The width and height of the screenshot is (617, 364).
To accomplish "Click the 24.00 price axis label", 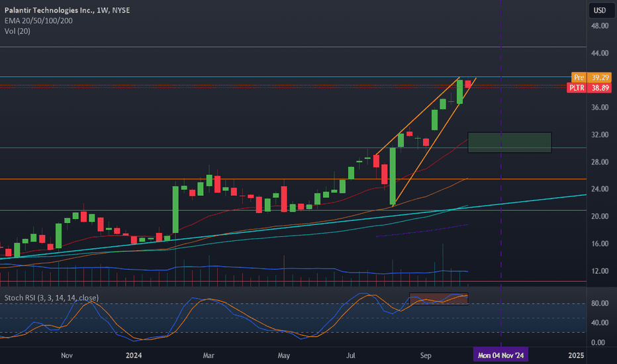I will (x=600, y=189).
